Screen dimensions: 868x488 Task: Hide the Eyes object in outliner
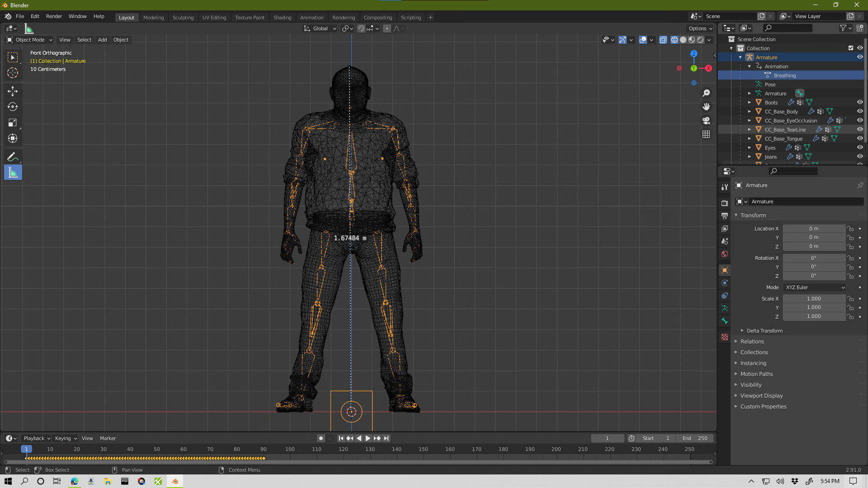(x=860, y=147)
